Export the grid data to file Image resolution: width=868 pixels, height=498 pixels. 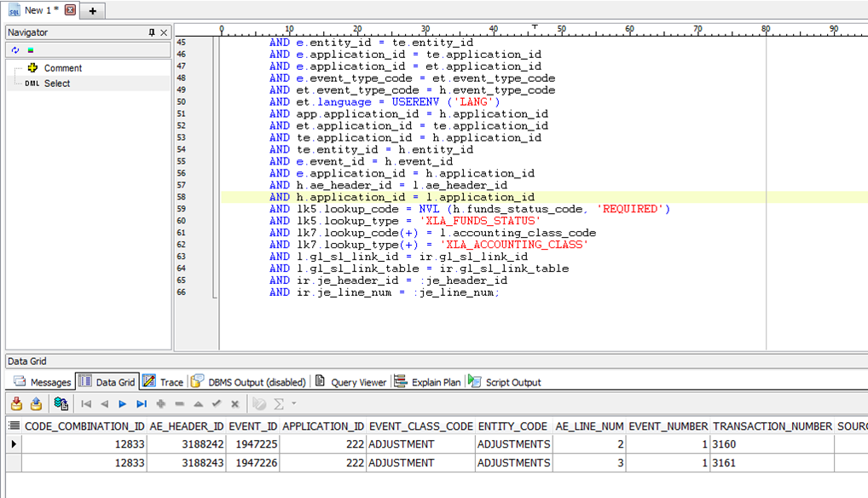17,402
